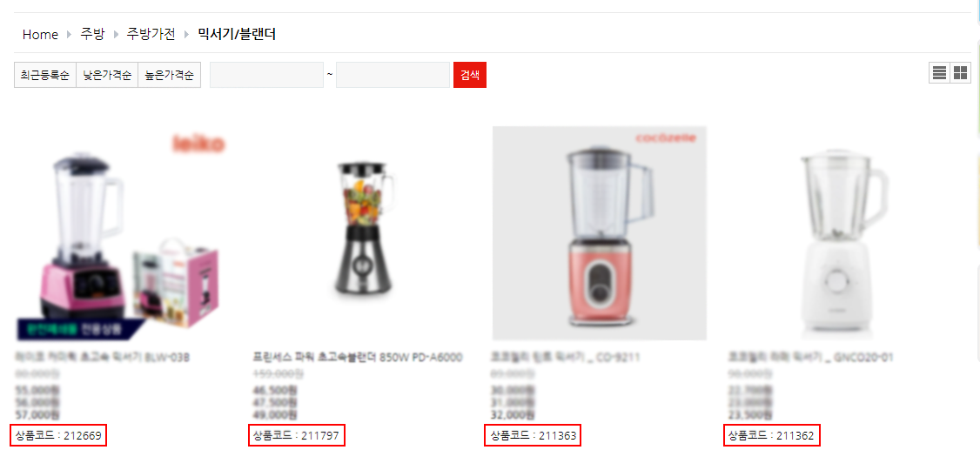
Task: Go to Home breadcrumb
Action: point(40,34)
